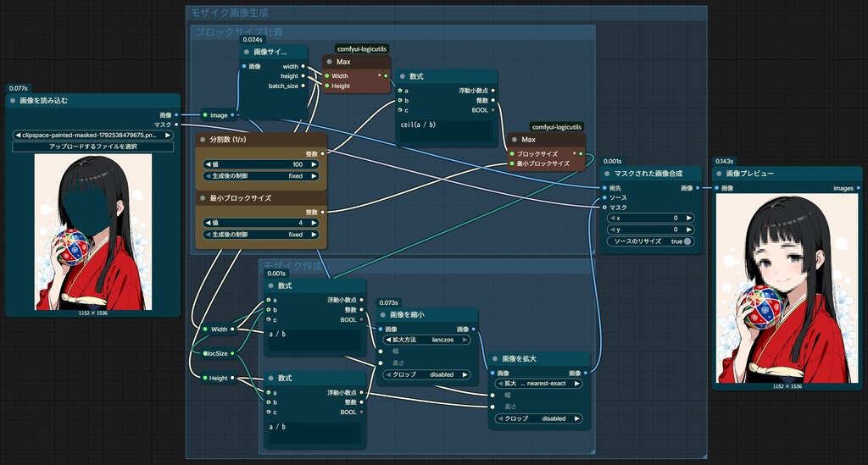Click the ブロックサイズ計算 group title

[239, 32]
